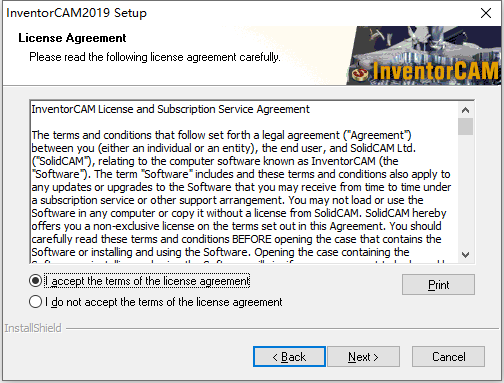Choose the do not accept terms radio circle
Screen dimensions: 504x383
point(35,302)
